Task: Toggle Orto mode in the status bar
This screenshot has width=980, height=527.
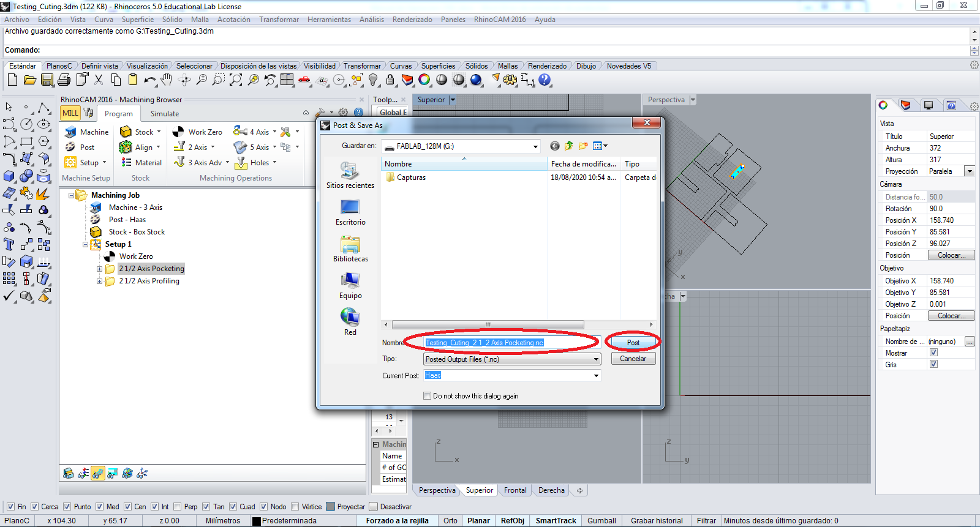Action: [450, 521]
